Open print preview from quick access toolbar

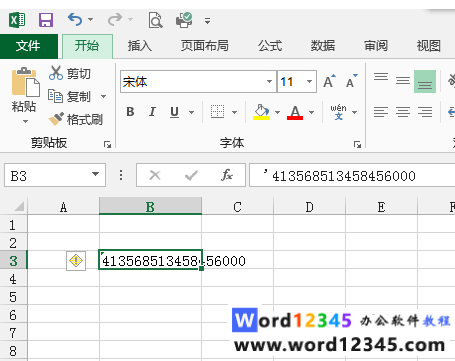(155, 20)
